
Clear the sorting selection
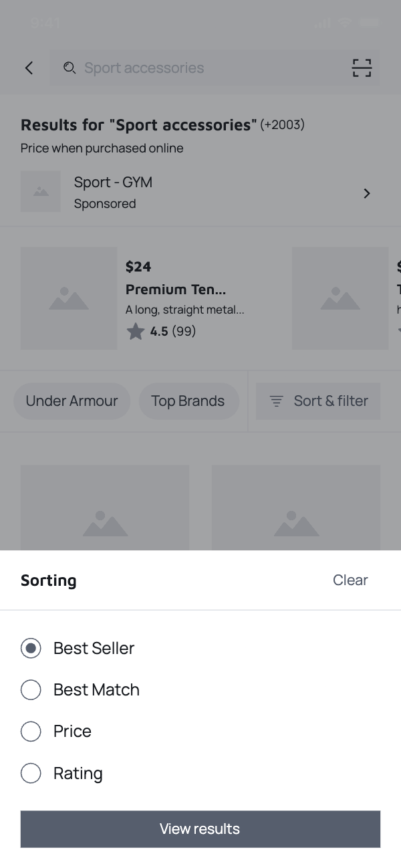(350, 580)
